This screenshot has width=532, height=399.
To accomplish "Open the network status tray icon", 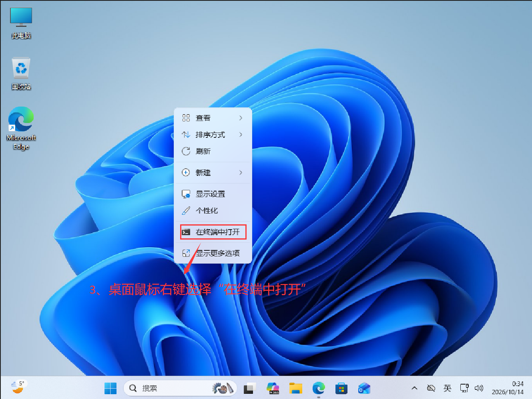I will click(464, 388).
